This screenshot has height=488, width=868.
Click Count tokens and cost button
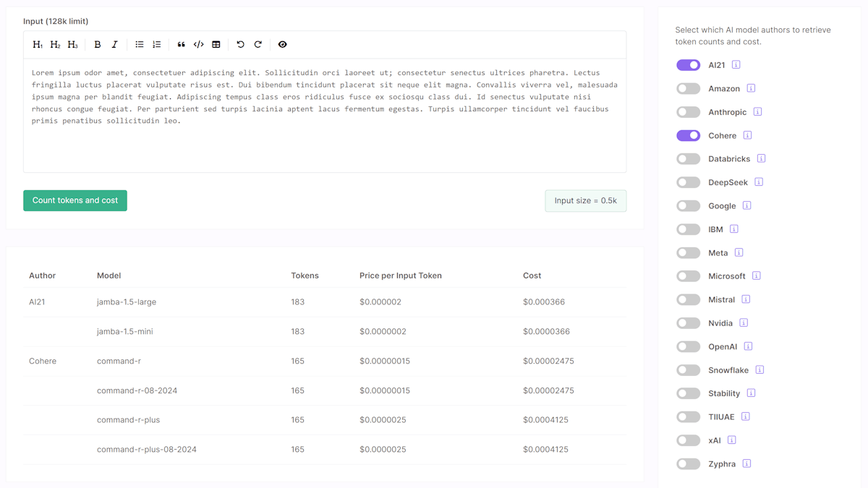coord(75,200)
